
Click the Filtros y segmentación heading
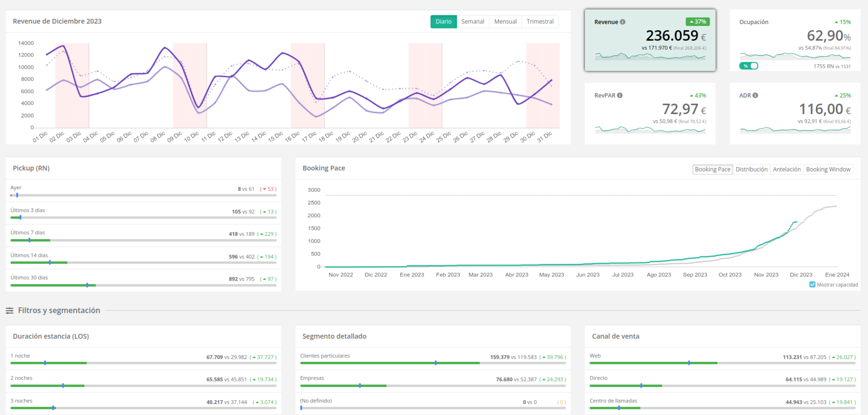click(59, 310)
